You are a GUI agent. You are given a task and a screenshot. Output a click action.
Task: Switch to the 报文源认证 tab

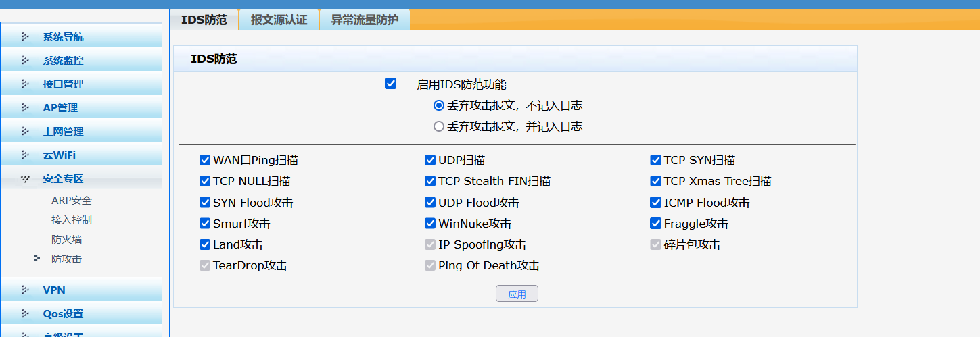click(279, 20)
